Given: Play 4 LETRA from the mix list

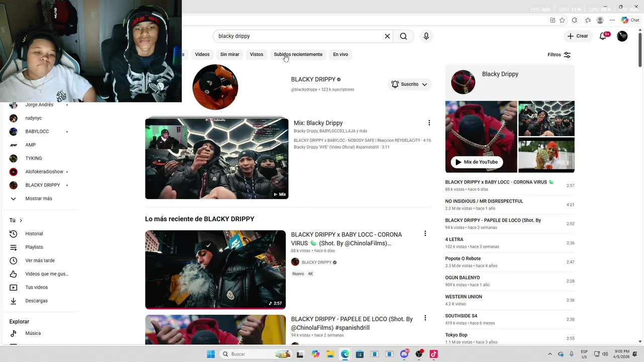Looking at the screenshot, I should [x=510, y=243].
